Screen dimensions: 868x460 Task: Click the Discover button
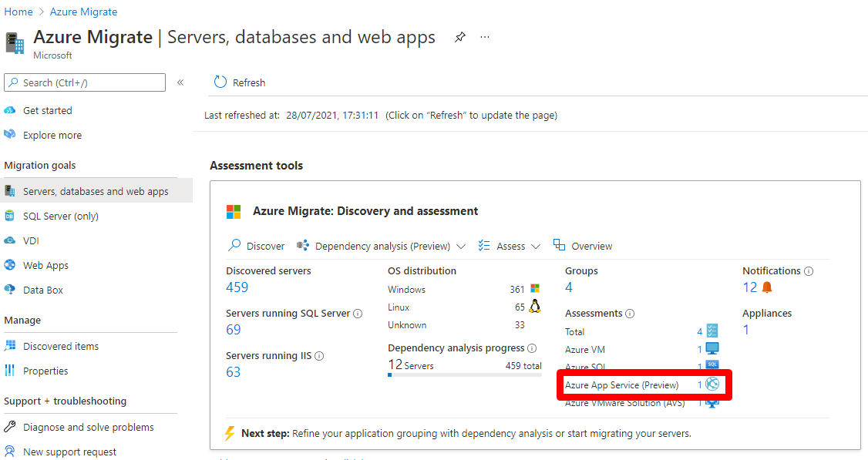pyautogui.click(x=257, y=247)
